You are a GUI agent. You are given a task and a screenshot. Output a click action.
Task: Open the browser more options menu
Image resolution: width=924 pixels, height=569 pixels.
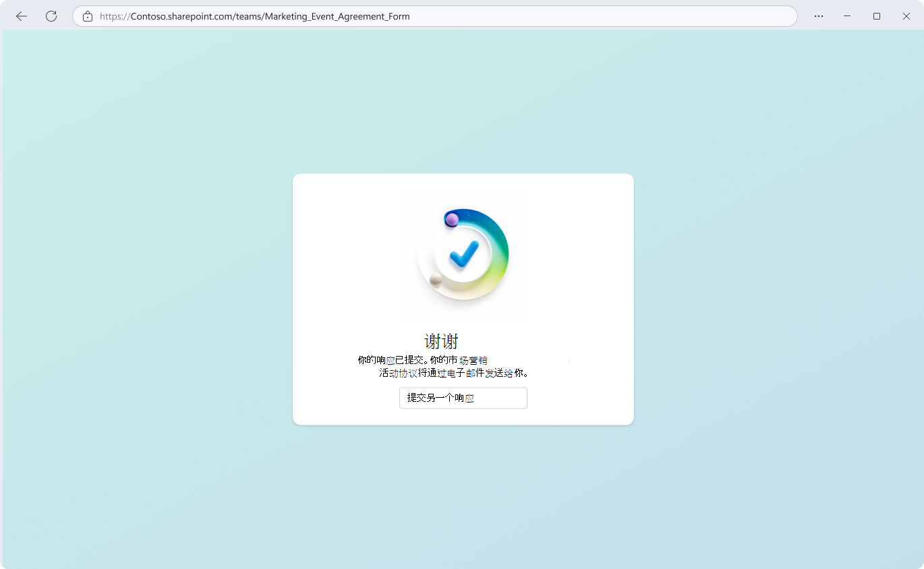coord(819,16)
